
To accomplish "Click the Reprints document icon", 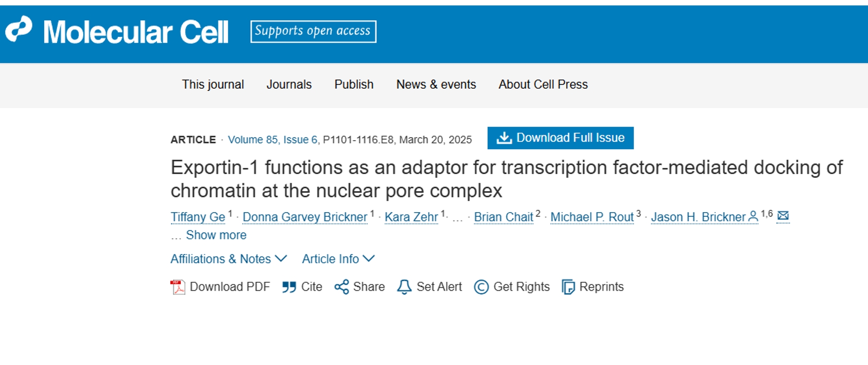I will 568,287.
